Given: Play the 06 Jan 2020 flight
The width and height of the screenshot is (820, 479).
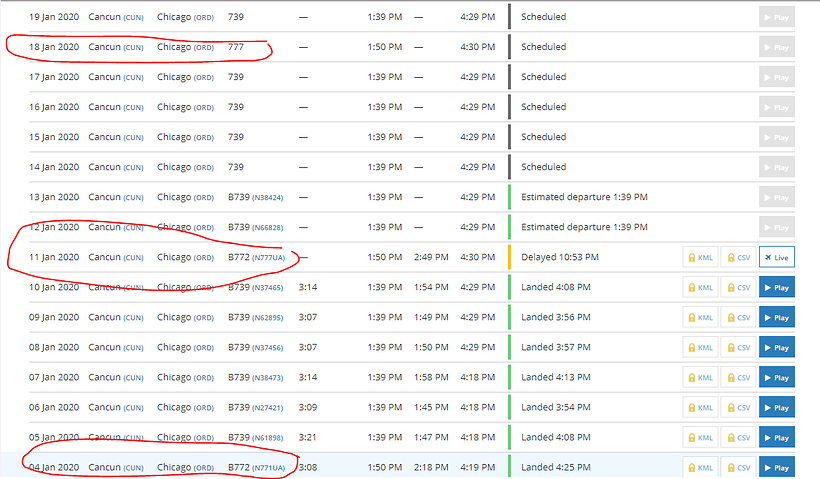Looking at the screenshot, I should (x=777, y=407).
